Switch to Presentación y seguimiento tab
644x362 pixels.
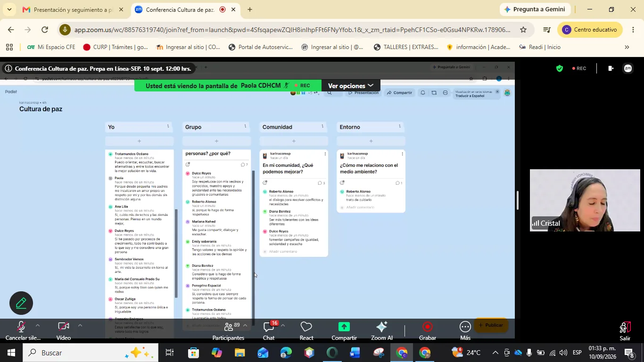(73, 9)
